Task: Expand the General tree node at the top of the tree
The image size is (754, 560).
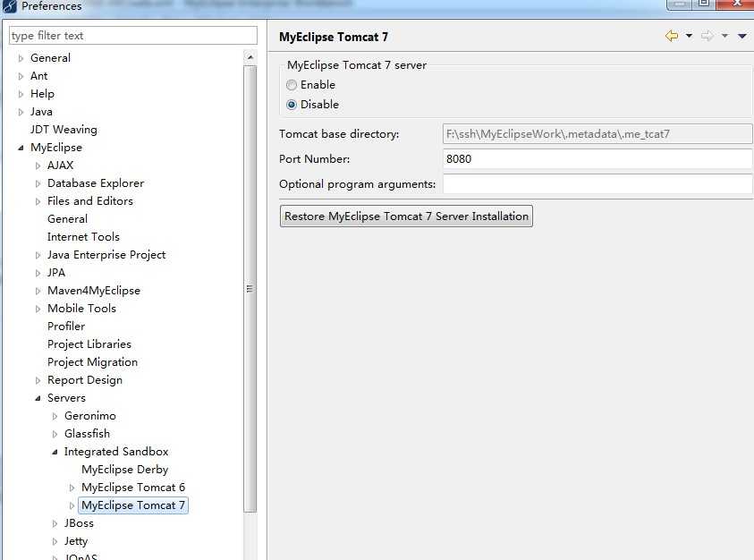Action: 21,58
